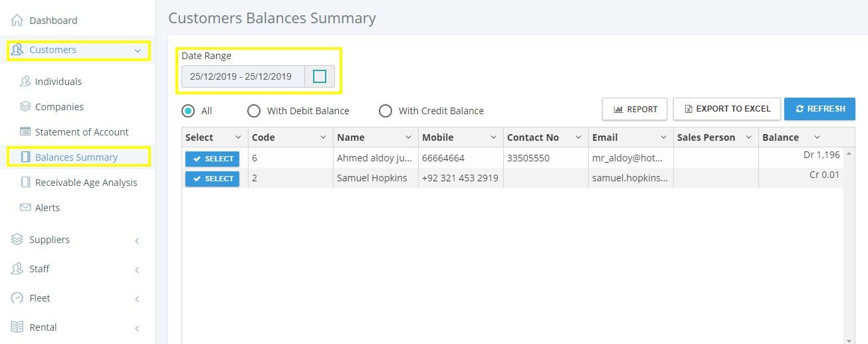Click the blue Refresh button
Screen dimensions: 868x344
coord(819,109)
